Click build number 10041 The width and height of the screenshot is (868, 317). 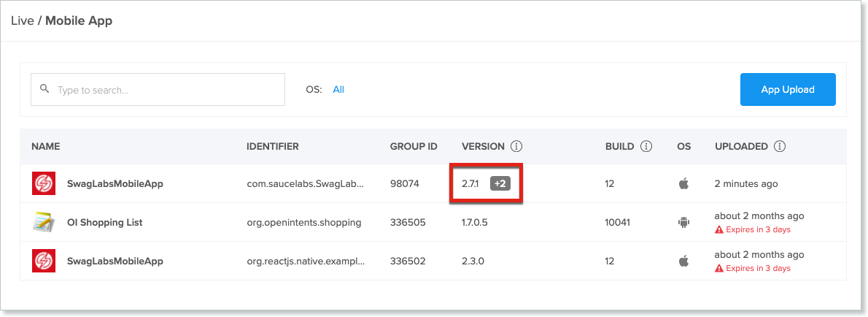pyautogui.click(x=618, y=222)
